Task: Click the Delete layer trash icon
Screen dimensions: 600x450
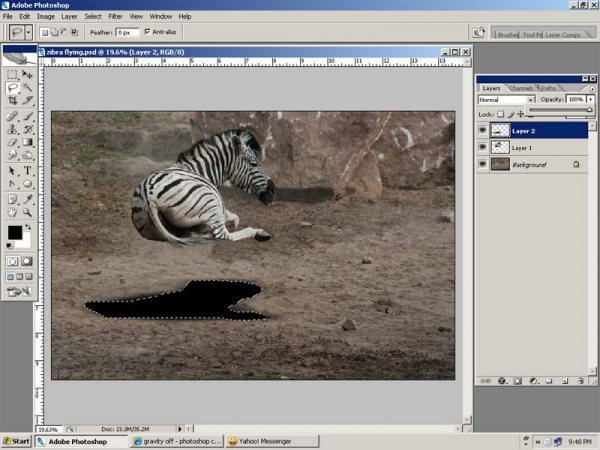Action: (x=581, y=381)
